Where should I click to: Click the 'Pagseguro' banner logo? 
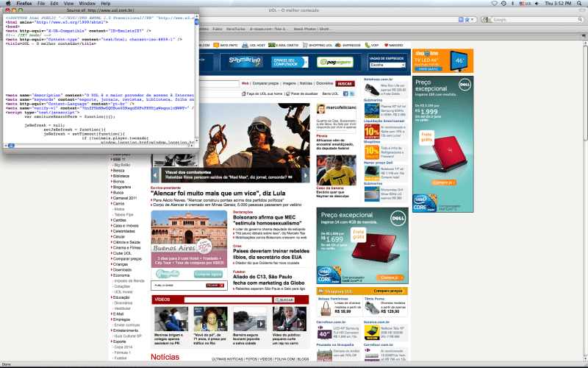335,62
